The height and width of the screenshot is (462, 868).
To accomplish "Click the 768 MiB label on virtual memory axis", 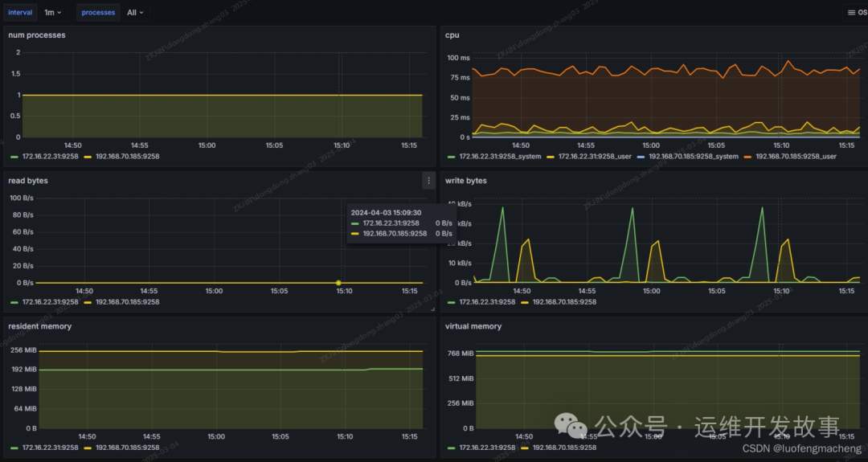I will 461,353.
